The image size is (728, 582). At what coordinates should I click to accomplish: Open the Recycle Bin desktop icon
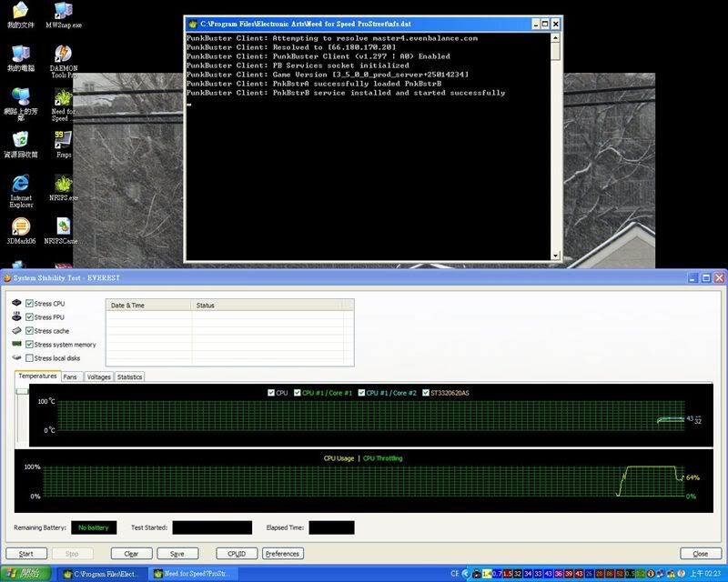20,140
